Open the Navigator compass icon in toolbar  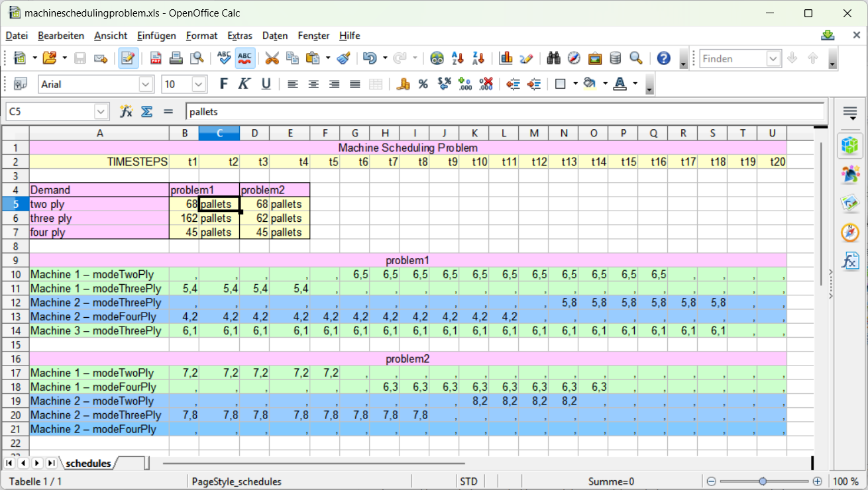click(574, 58)
